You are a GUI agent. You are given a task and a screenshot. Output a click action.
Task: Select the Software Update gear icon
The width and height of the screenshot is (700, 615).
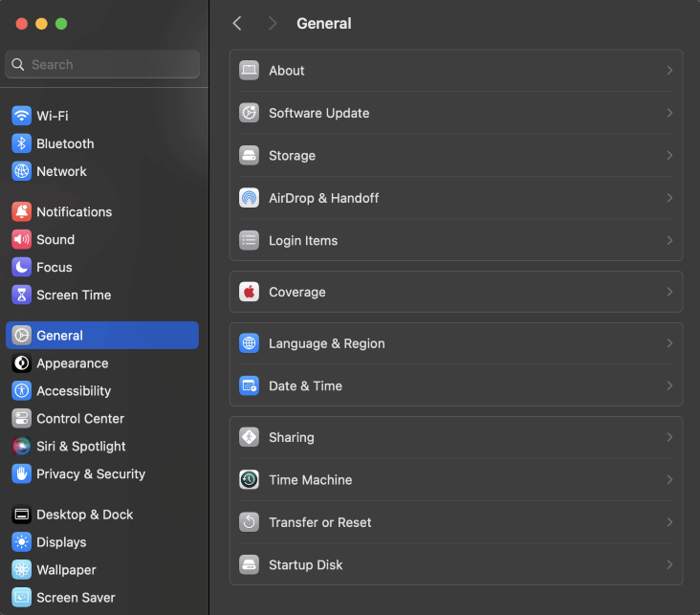tap(249, 113)
